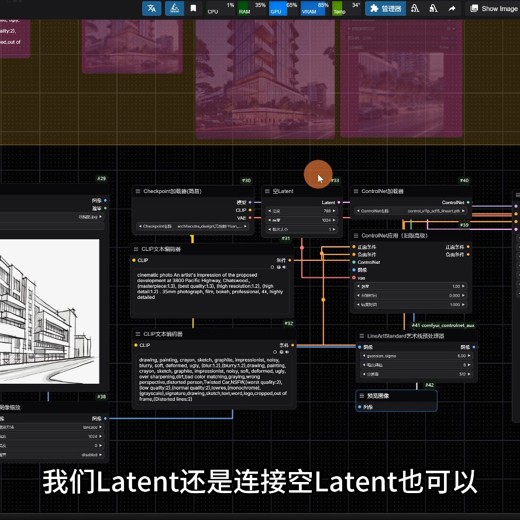Click next arrow on ControlNet名称 selector

[x=463, y=211]
